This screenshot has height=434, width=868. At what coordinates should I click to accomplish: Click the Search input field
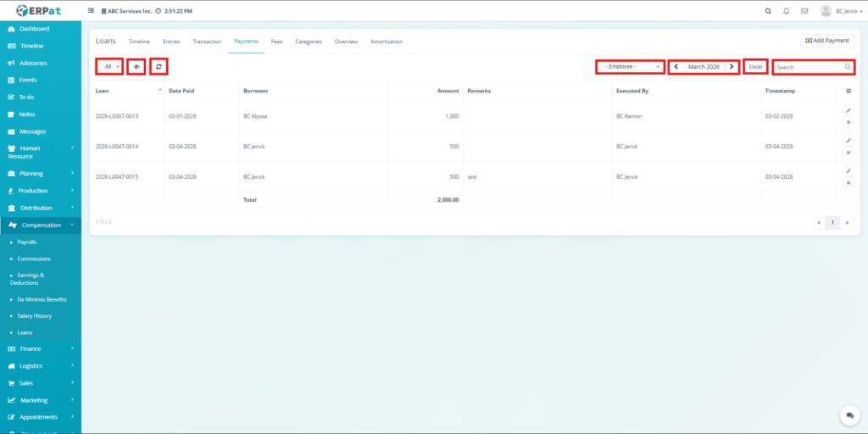tap(808, 67)
